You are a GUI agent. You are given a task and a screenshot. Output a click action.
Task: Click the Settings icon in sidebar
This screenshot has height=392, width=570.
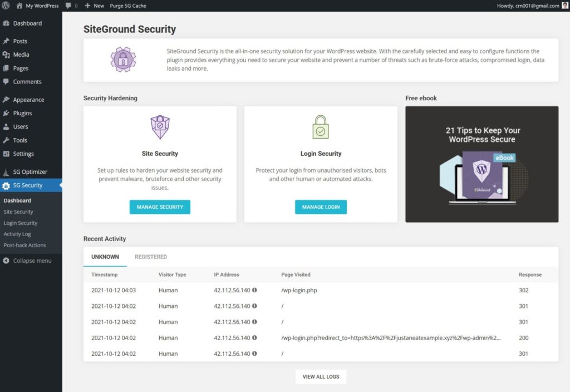[6, 154]
